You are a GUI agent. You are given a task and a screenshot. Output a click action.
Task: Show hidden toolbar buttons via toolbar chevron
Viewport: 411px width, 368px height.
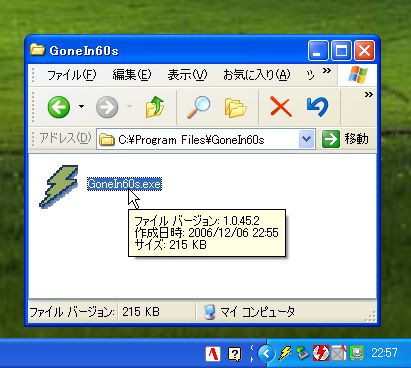368,95
